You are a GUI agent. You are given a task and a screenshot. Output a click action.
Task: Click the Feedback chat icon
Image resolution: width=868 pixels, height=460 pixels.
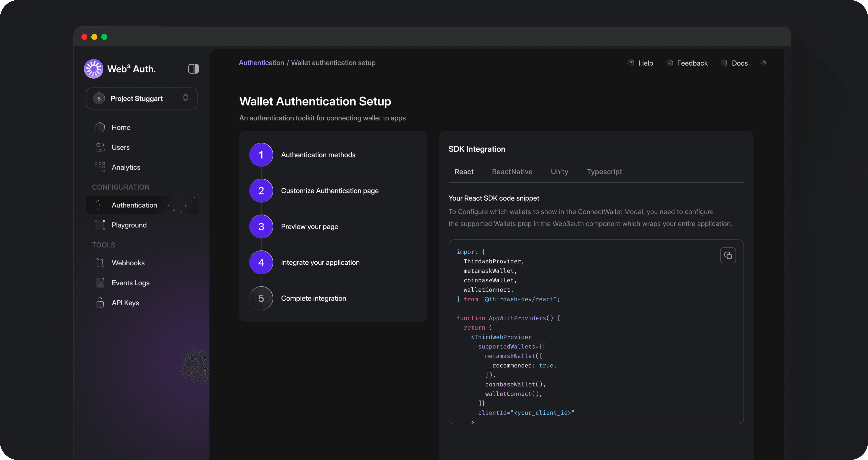click(x=669, y=63)
